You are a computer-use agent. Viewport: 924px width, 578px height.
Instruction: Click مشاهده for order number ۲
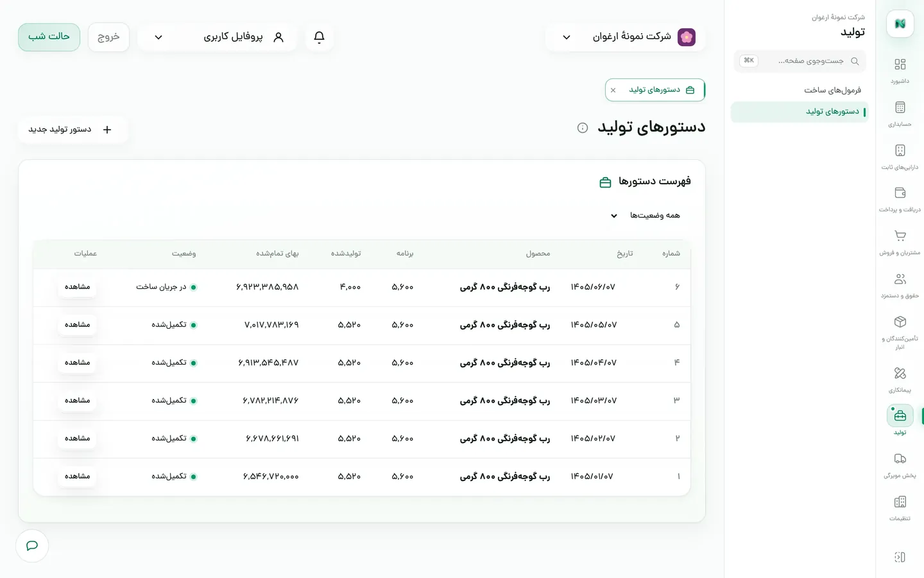[77, 438]
